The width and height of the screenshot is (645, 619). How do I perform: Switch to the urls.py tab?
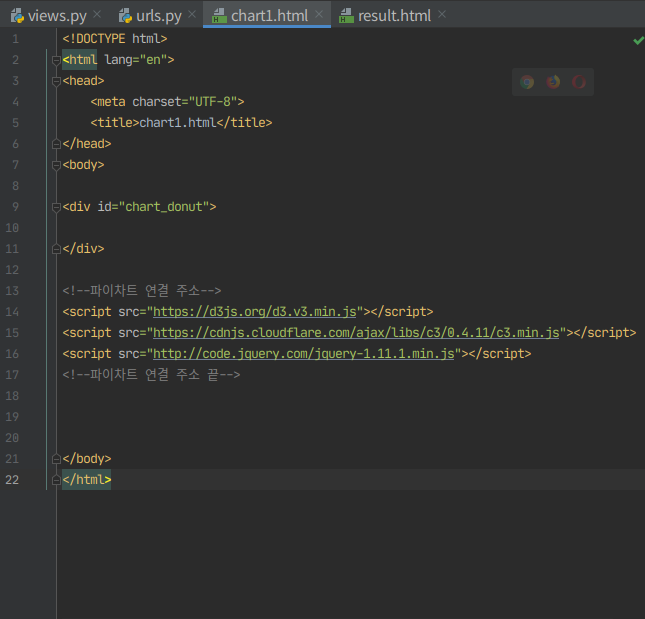(159, 16)
